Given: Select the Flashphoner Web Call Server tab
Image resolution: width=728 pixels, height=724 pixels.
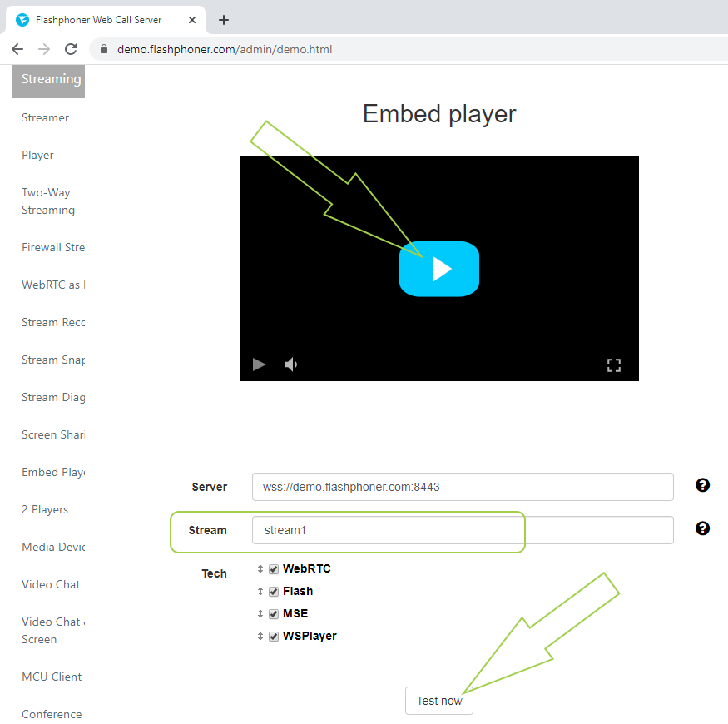Looking at the screenshot, I should point(105,20).
